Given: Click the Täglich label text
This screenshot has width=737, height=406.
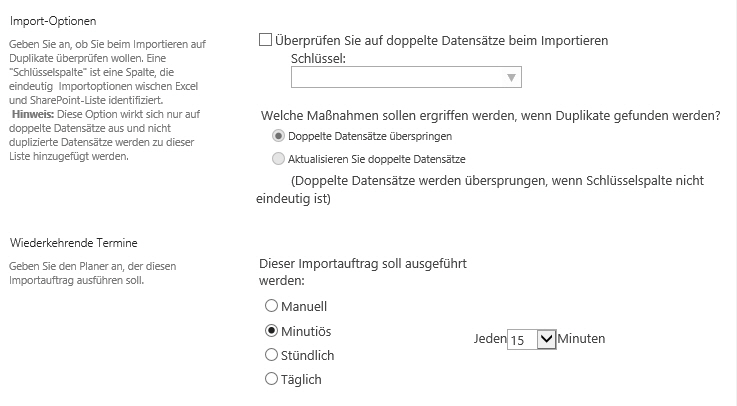Looking at the screenshot, I should 301,379.
